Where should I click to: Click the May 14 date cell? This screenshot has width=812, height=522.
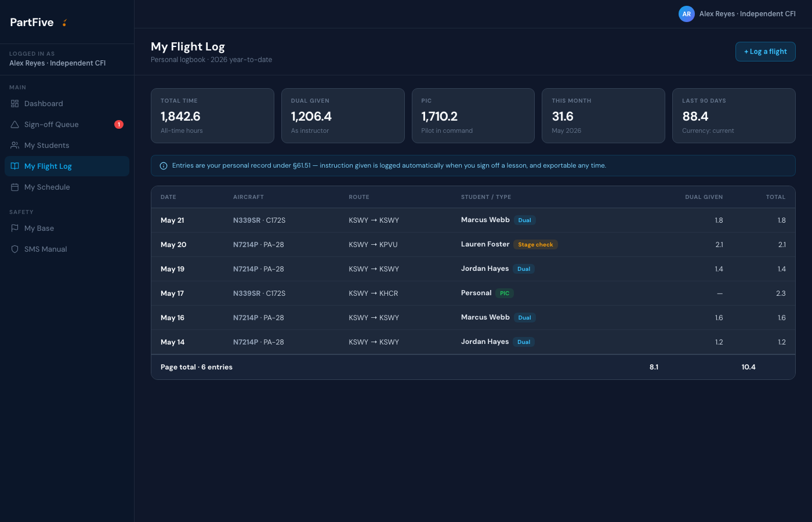[172, 342]
